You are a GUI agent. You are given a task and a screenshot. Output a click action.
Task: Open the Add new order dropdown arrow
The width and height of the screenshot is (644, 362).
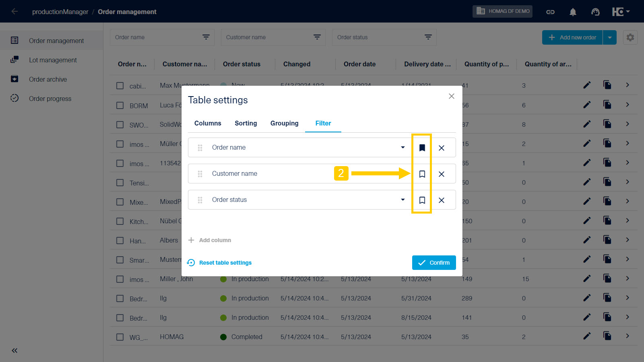[610, 37]
